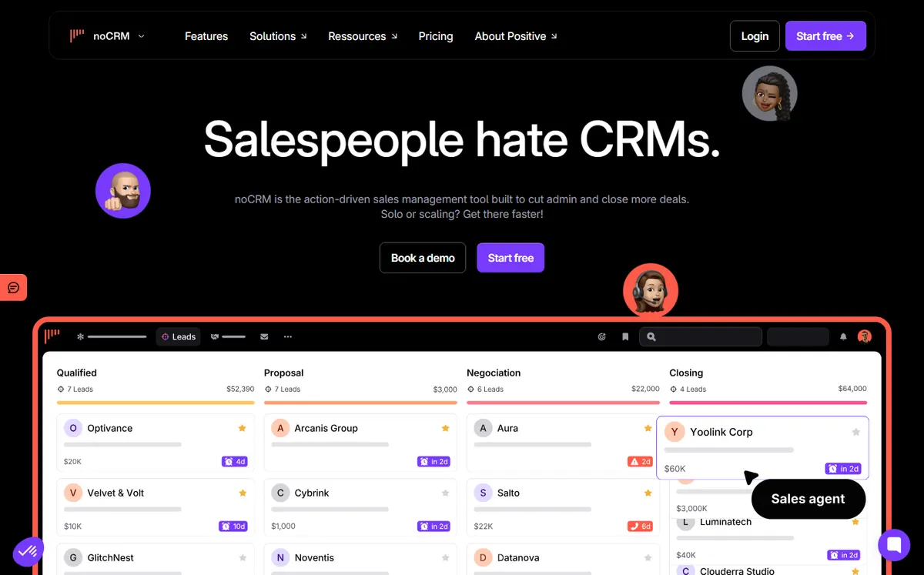This screenshot has width=924, height=575.
Task: Click the red 6d phone badge on Salto
Action: pyautogui.click(x=641, y=527)
